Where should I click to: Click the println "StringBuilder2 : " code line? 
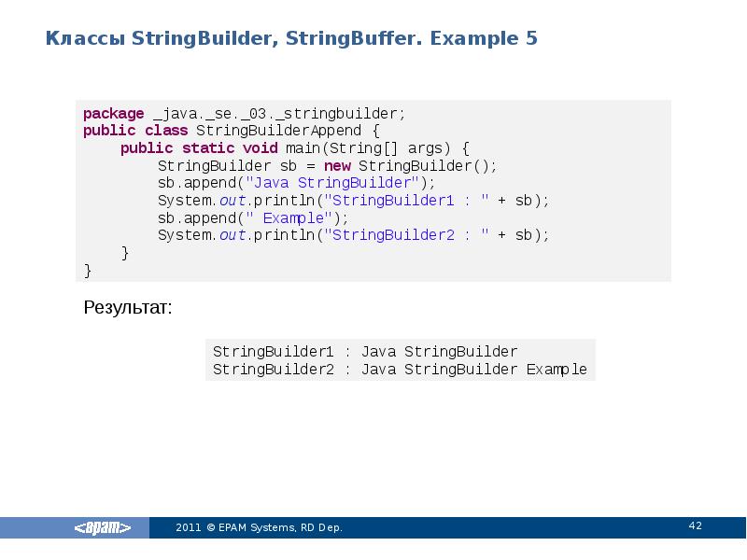tap(353, 235)
